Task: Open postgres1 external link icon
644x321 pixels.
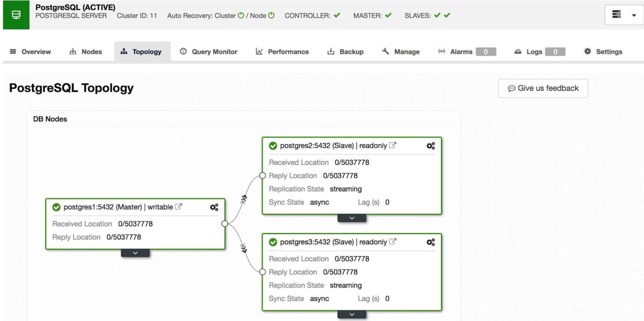Action: (178, 207)
